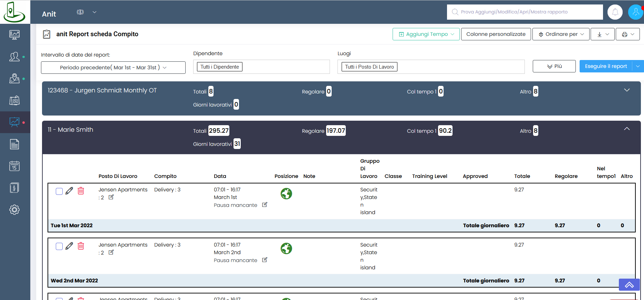Open the Ordinare per dropdown
Image resolution: width=644 pixels, height=300 pixels.
[561, 34]
